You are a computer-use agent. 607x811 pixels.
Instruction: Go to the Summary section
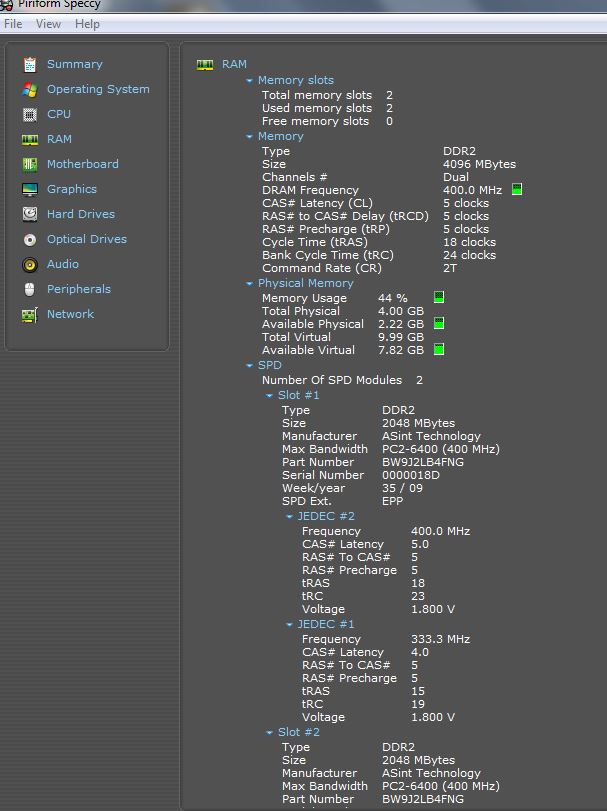(74, 64)
